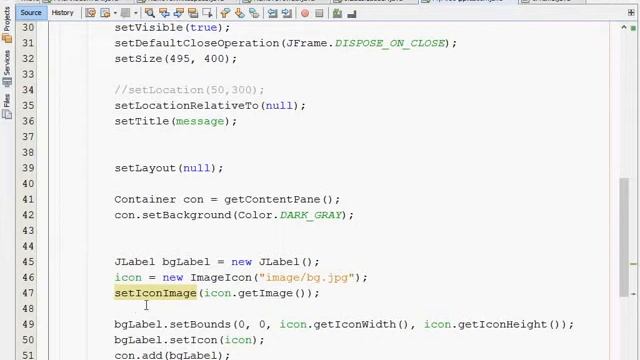Click the yellow warning mark in error stripe
The image size is (640, 360).
coord(633,264)
